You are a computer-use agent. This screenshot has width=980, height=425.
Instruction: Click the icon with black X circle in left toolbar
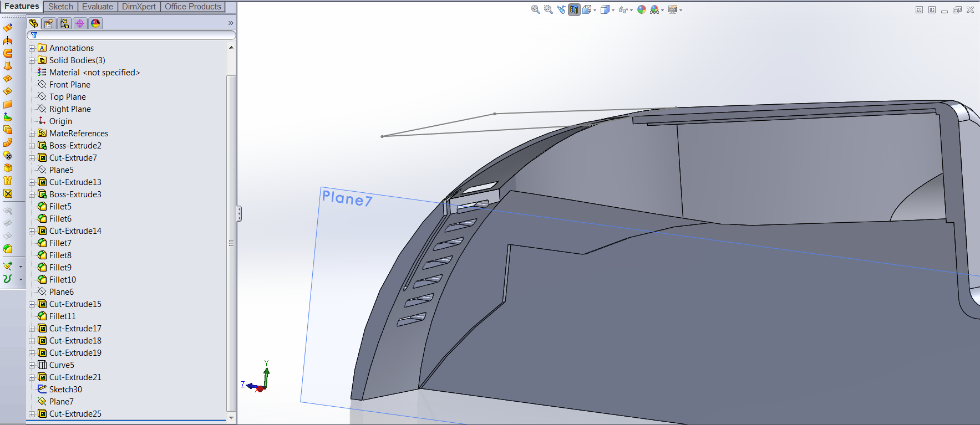pyautogui.click(x=8, y=155)
